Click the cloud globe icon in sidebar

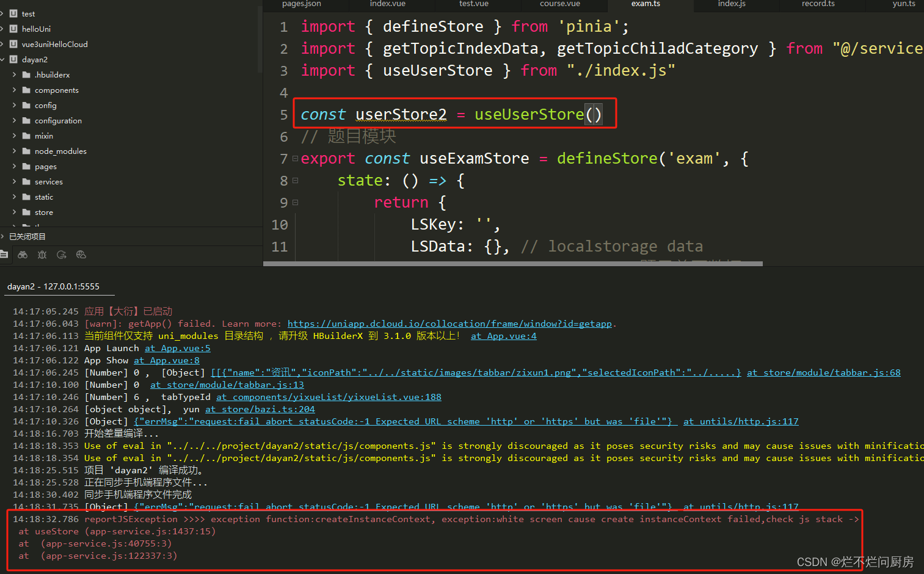[81, 255]
